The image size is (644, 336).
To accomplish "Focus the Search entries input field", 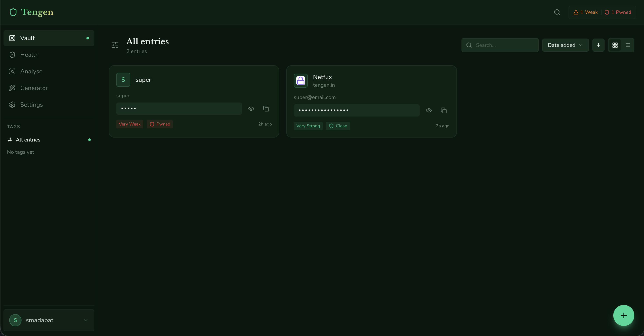I will pyautogui.click(x=505, y=45).
